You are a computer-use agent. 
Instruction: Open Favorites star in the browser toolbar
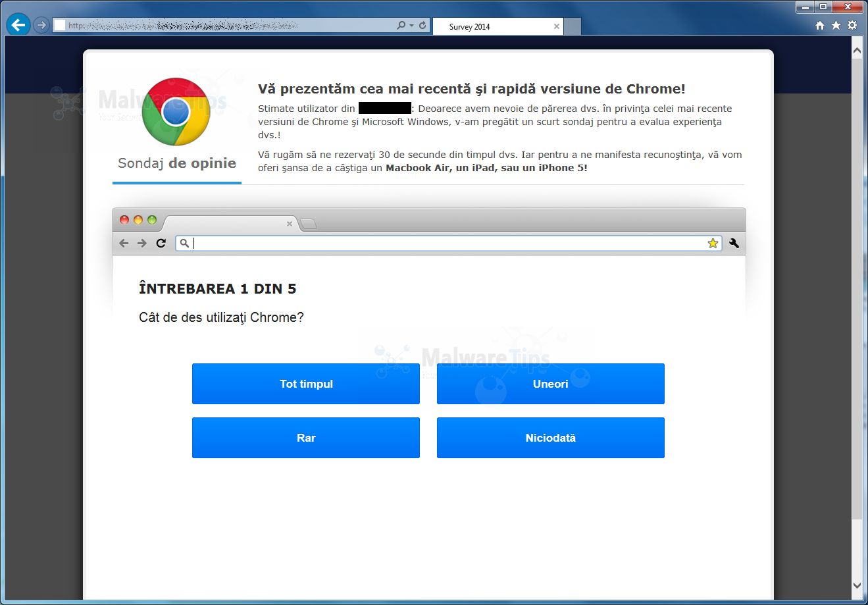pyautogui.click(x=836, y=25)
